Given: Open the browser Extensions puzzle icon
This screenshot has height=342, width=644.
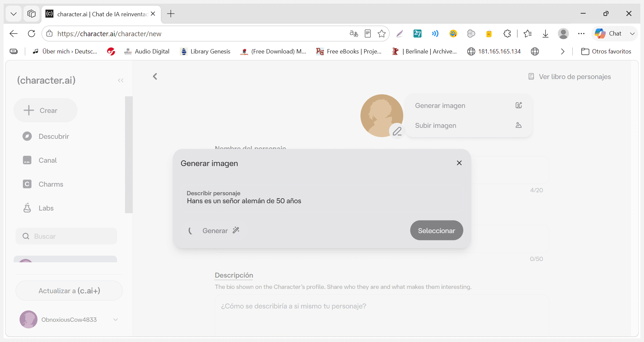Looking at the screenshot, I should 507,34.
